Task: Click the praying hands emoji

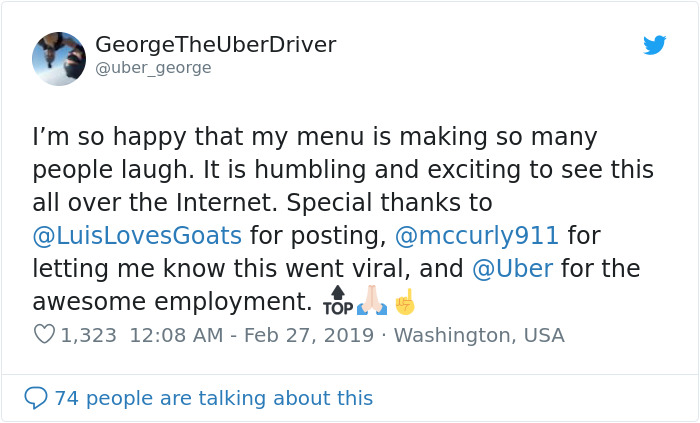Action: coord(372,300)
